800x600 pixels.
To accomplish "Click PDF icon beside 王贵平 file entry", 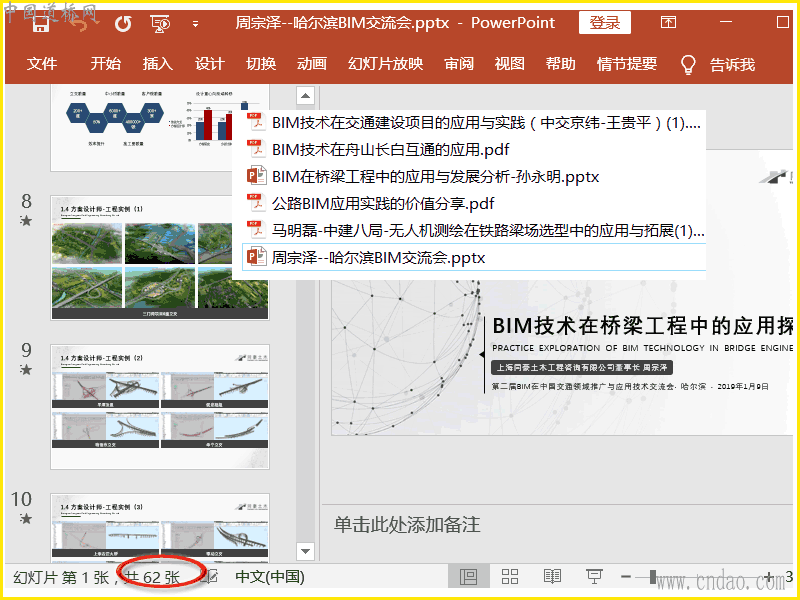I will [256, 122].
